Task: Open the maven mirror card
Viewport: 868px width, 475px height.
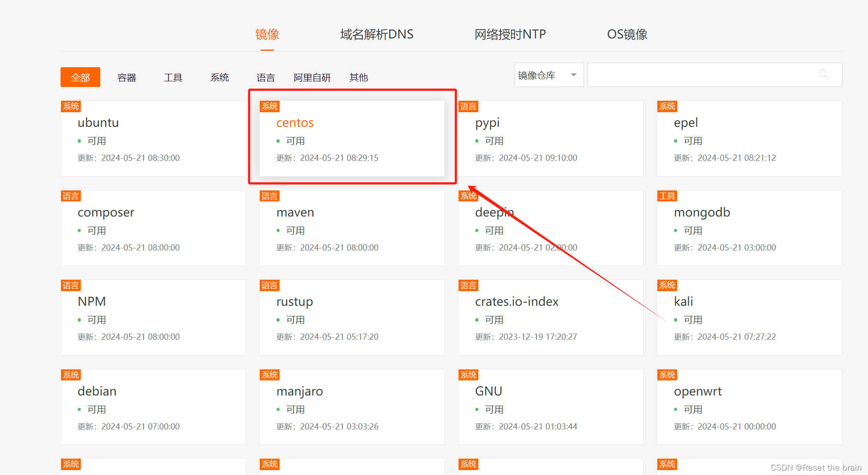Action: pyautogui.click(x=352, y=228)
